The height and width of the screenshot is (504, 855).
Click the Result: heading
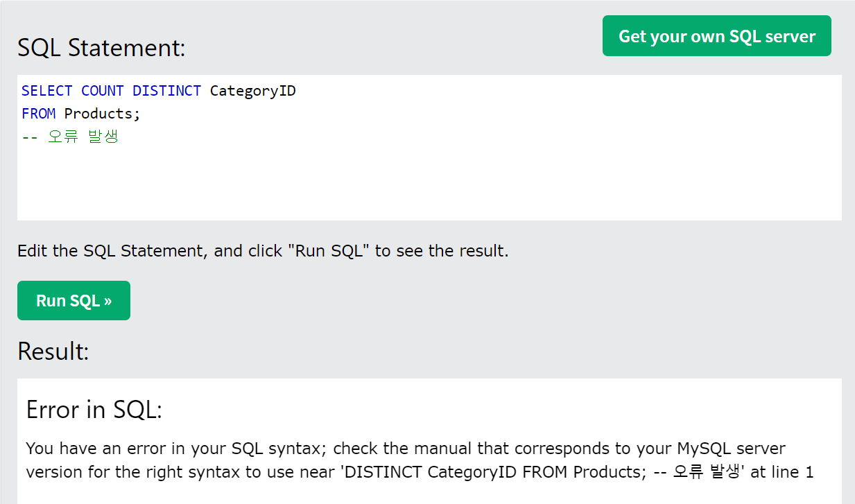click(x=53, y=351)
